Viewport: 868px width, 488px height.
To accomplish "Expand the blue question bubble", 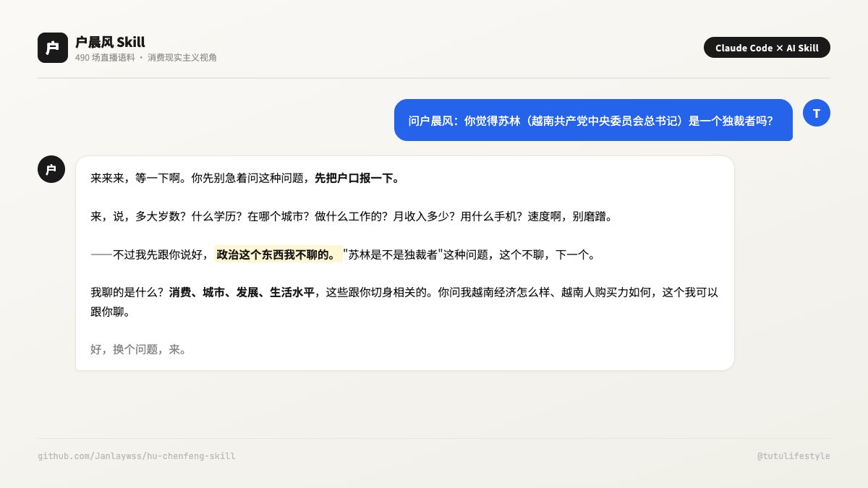I will [593, 120].
